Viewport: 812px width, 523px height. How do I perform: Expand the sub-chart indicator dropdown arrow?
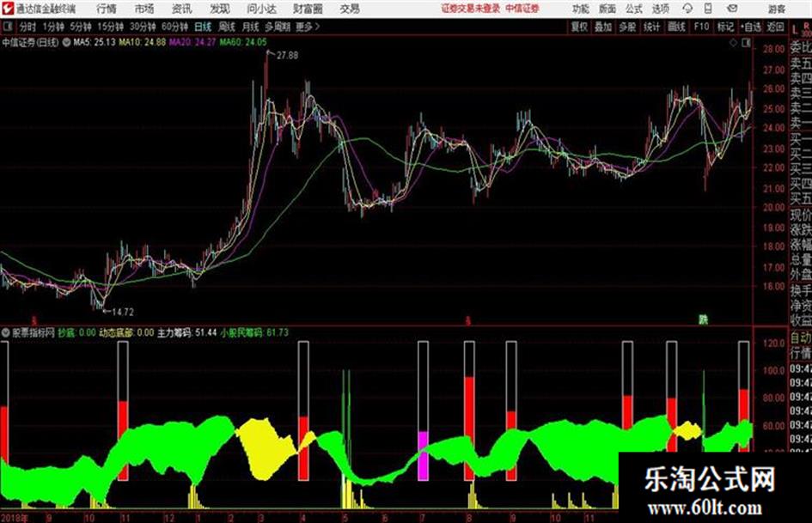pyautogui.click(x=6, y=332)
